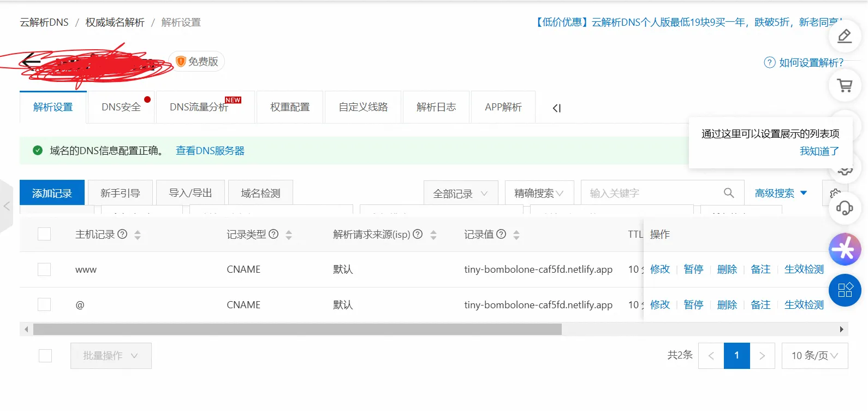Click the blue grid apps floating button
Viewport: 868px width, 411px height.
pos(845,290)
